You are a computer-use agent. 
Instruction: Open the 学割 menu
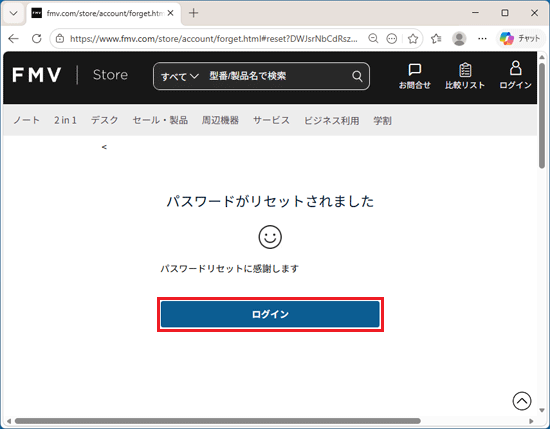[382, 120]
